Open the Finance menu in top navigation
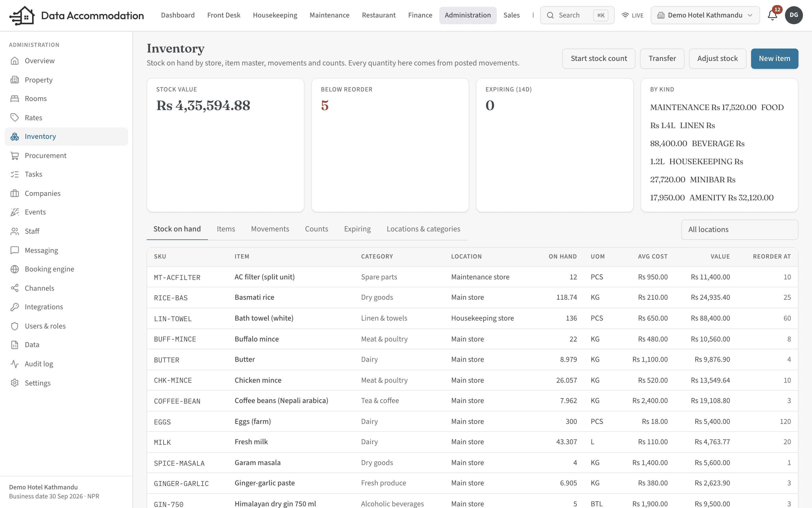The height and width of the screenshot is (508, 812). point(420,15)
